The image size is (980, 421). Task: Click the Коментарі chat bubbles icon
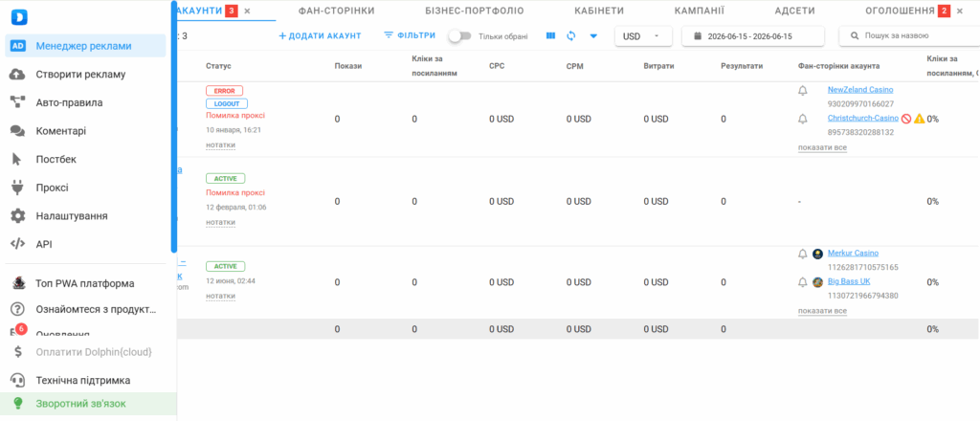tap(18, 131)
